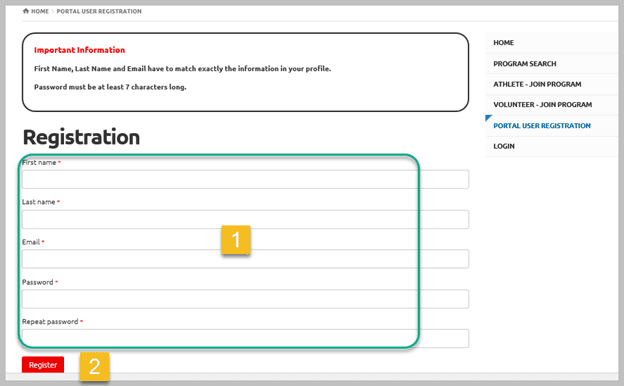Open ATHLETE - JOIN PROGRAM menu item

tap(537, 84)
